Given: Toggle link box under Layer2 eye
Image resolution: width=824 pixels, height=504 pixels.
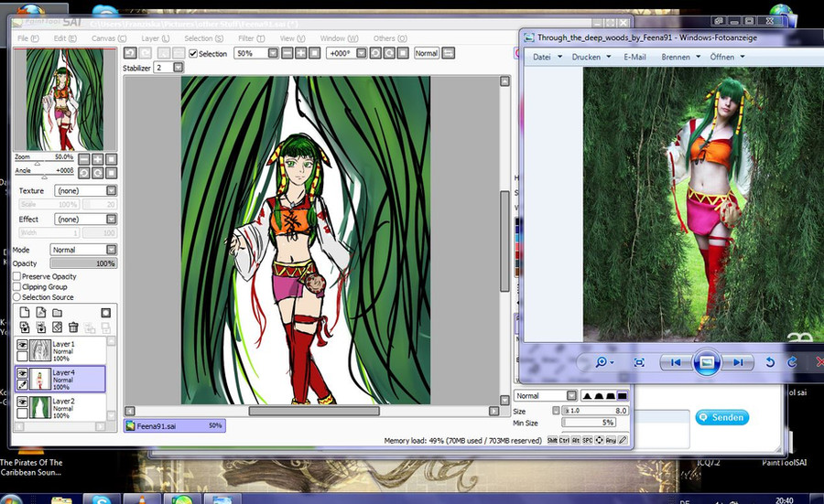Looking at the screenshot, I should tap(22, 413).
